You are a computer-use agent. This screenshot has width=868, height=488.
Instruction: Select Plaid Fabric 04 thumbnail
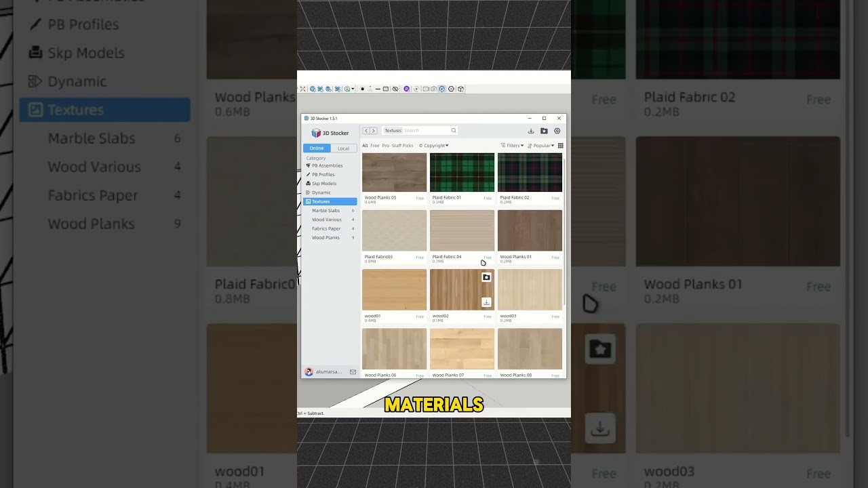pos(462,230)
